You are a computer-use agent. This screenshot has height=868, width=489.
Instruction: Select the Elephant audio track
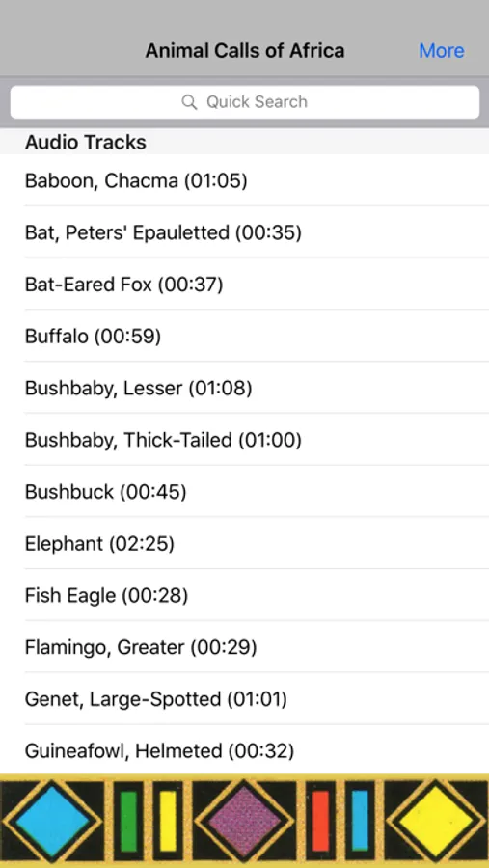tap(244, 543)
